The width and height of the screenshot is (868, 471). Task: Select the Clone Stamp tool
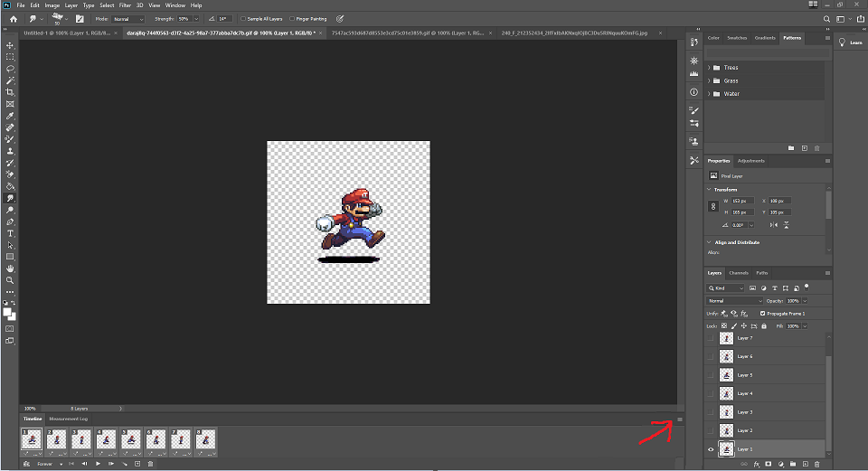pos(10,151)
